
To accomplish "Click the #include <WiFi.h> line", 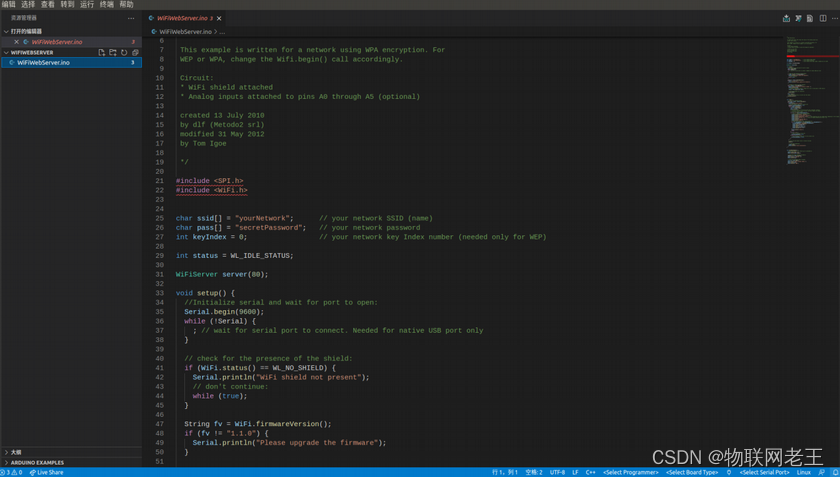I will (212, 190).
